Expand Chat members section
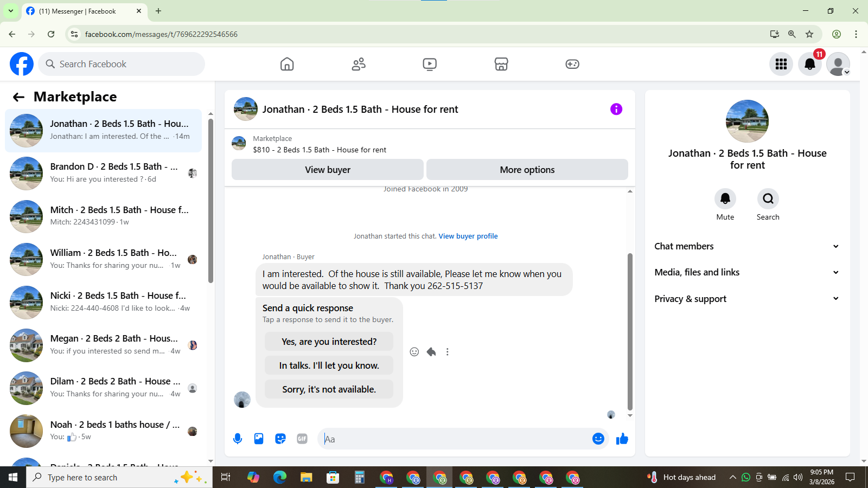Screen dimensions: 868x488 coord(747,246)
